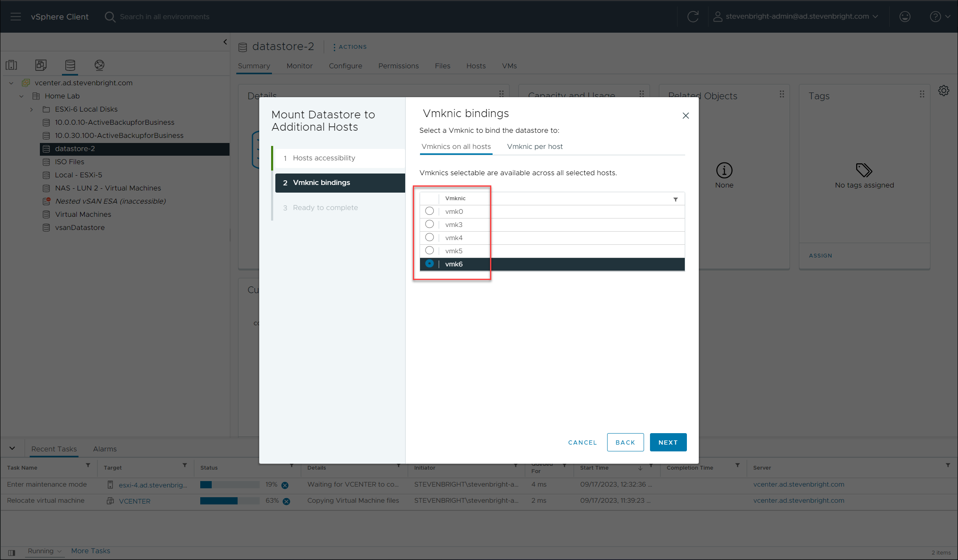958x560 pixels.
Task: Click the NEXT button
Action: [668, 442]
